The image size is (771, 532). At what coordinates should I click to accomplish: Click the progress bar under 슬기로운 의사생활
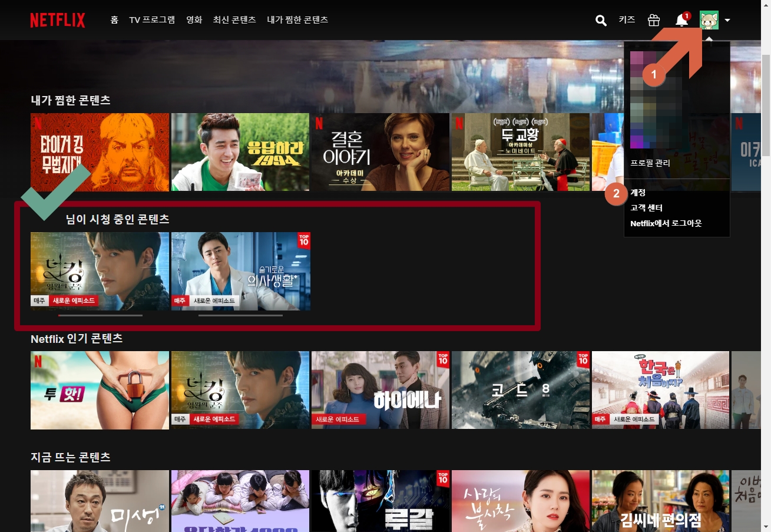click(240, 315)
